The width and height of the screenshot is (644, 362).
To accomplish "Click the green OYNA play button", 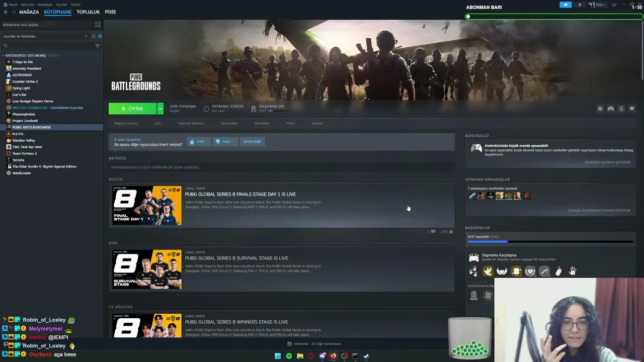I will pos(133,109).
